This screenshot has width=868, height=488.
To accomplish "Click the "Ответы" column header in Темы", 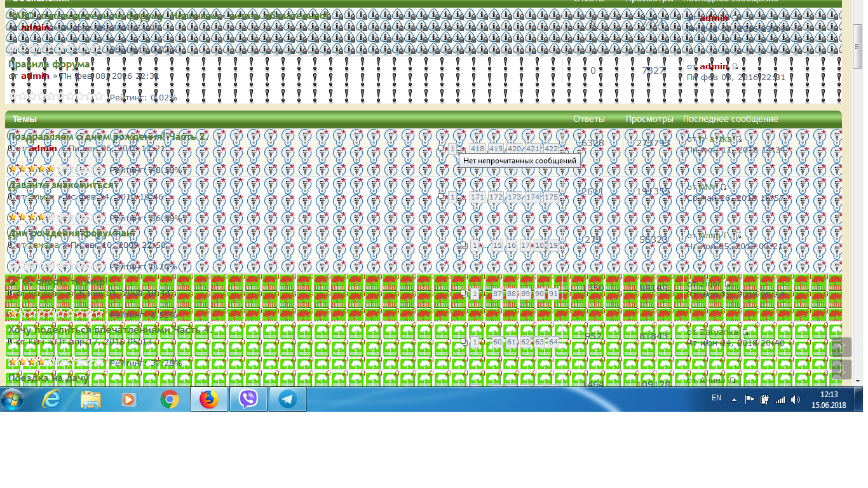I will click(589, 119).
